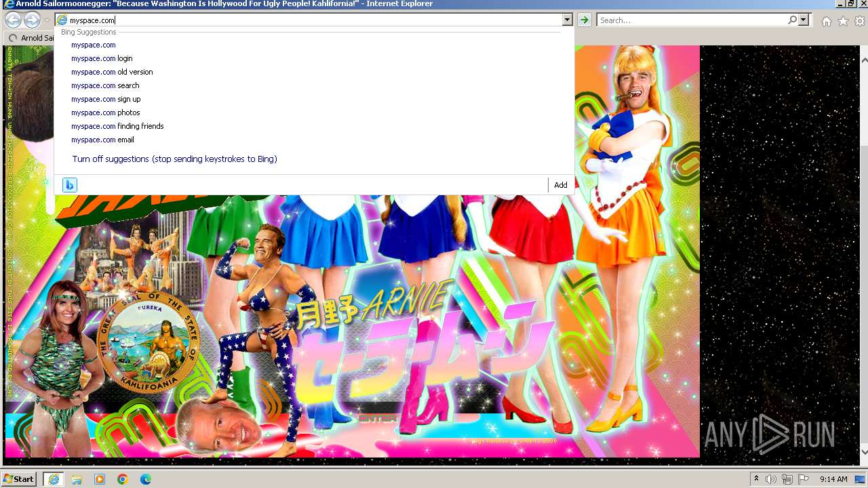
Task: Click the 9:14 AM system clock
Action: [833, 479]
